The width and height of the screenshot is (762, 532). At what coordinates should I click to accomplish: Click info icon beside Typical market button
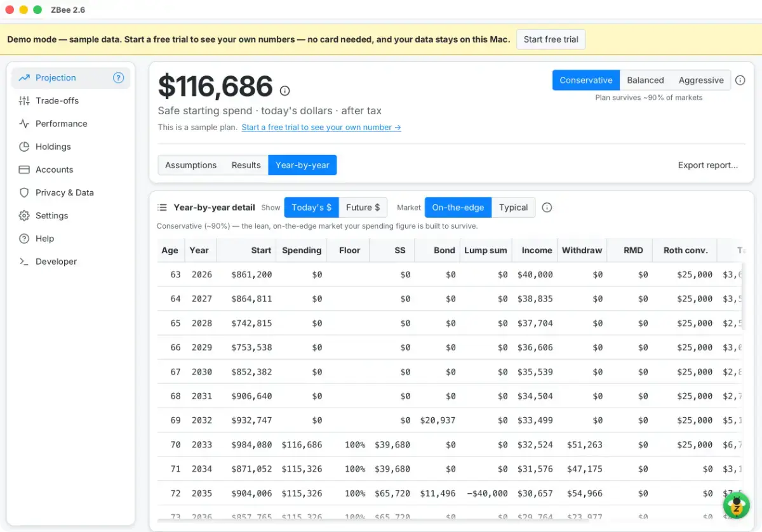click(547, 208)
